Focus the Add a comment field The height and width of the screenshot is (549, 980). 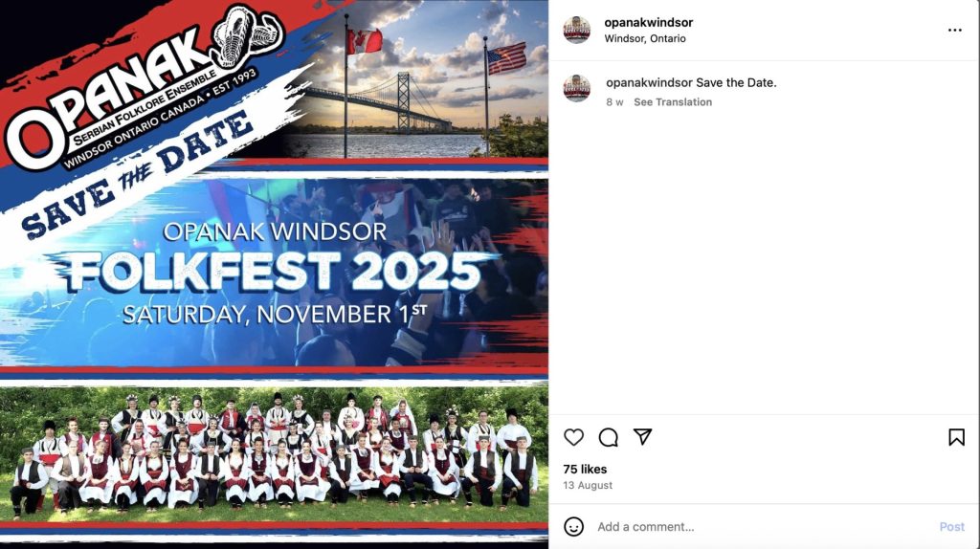(763, 526)
